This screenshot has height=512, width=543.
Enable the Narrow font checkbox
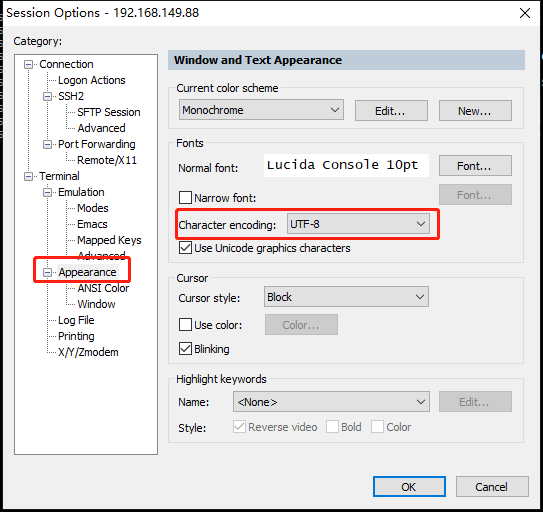pyautogui.click(x=185, y=198)
